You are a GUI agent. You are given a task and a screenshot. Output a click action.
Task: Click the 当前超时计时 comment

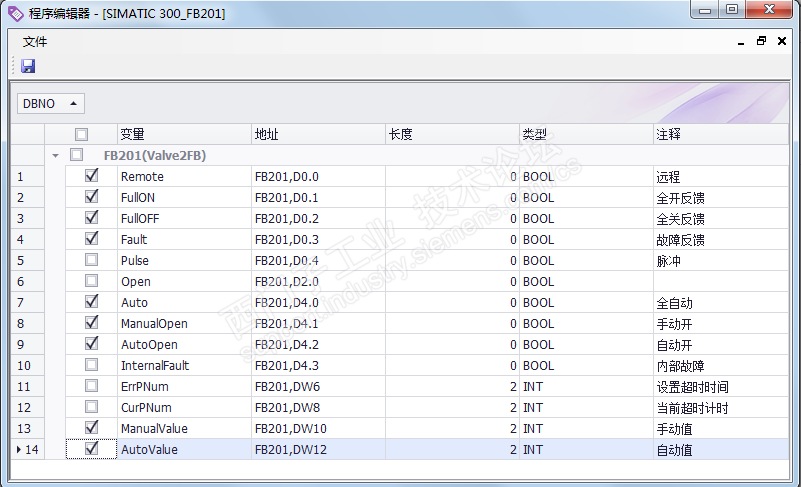point(692,408)
